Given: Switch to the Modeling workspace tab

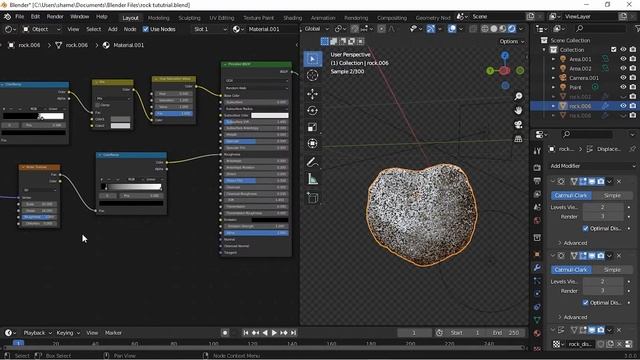Looking at the screenshot, I should coord(158,18).
